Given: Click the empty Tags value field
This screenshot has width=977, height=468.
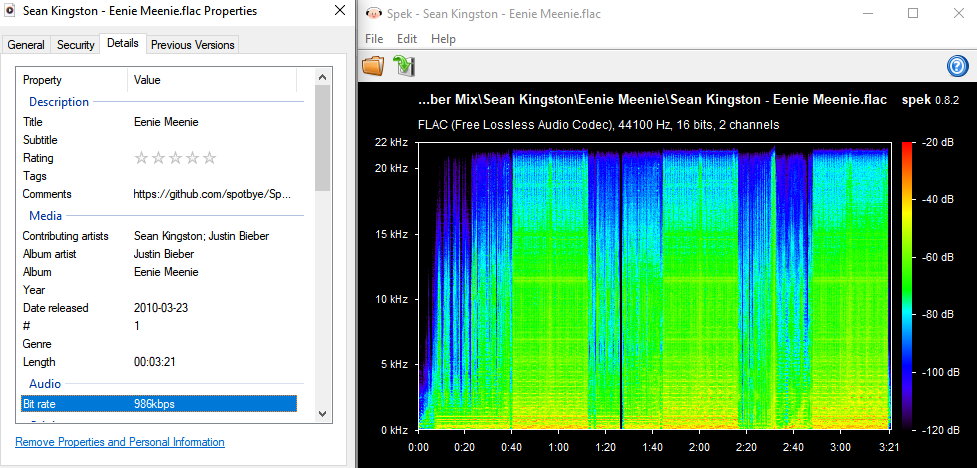Looking at the screenshot, I should [212, 176].
